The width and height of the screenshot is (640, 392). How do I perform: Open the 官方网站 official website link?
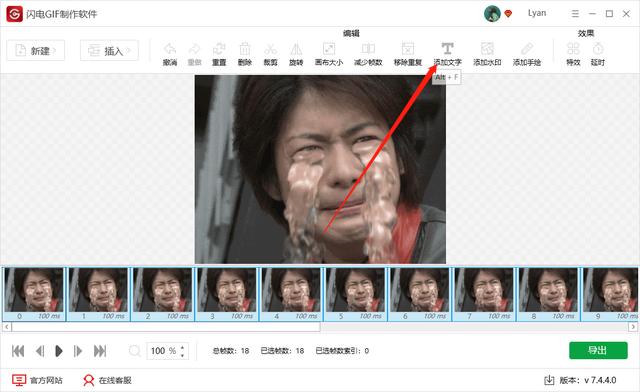click(x=37, y=380)
